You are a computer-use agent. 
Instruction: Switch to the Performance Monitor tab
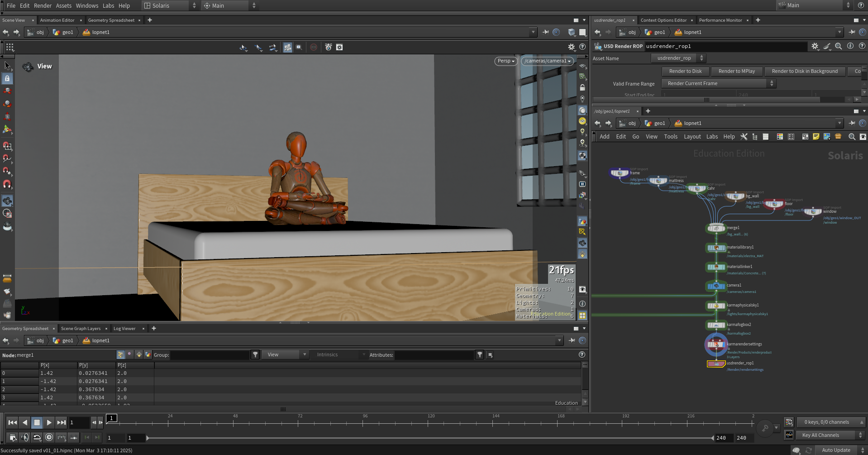tap(720, 20)
